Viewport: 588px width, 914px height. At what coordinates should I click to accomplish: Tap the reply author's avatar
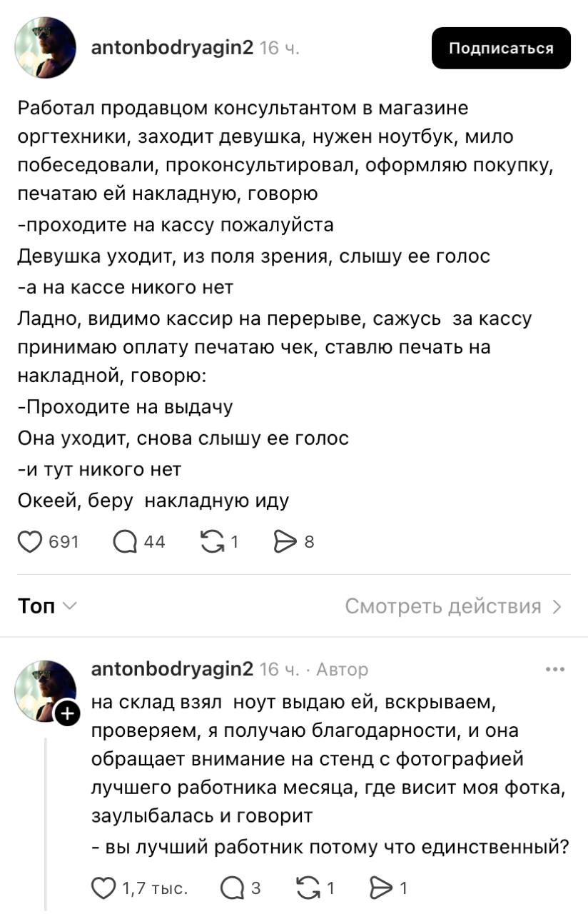(x=44, y=687)
